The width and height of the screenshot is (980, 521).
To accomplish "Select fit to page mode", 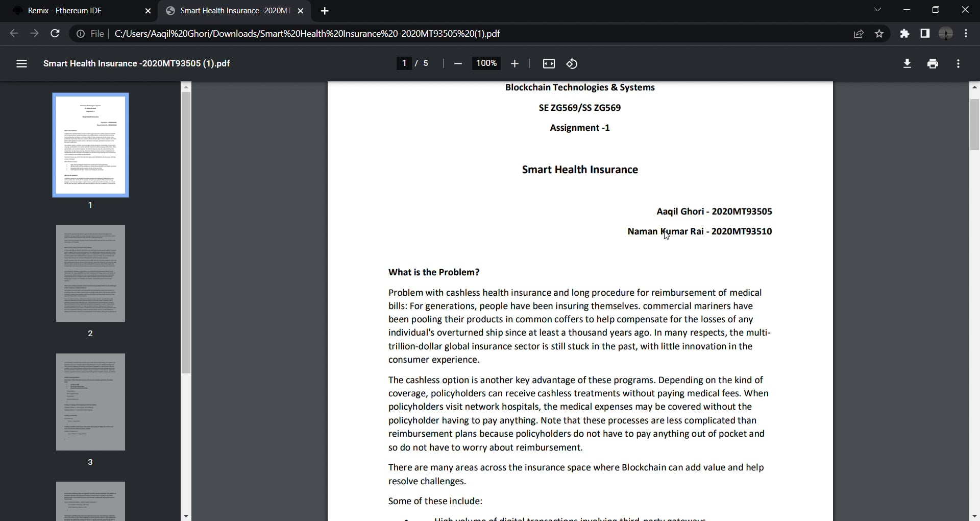I will tap(548, 63).
